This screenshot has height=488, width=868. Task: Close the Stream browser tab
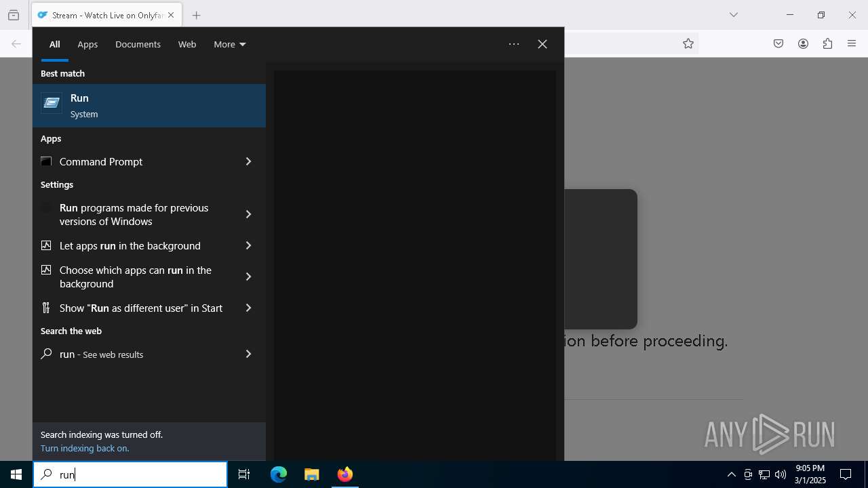[171, 15]
